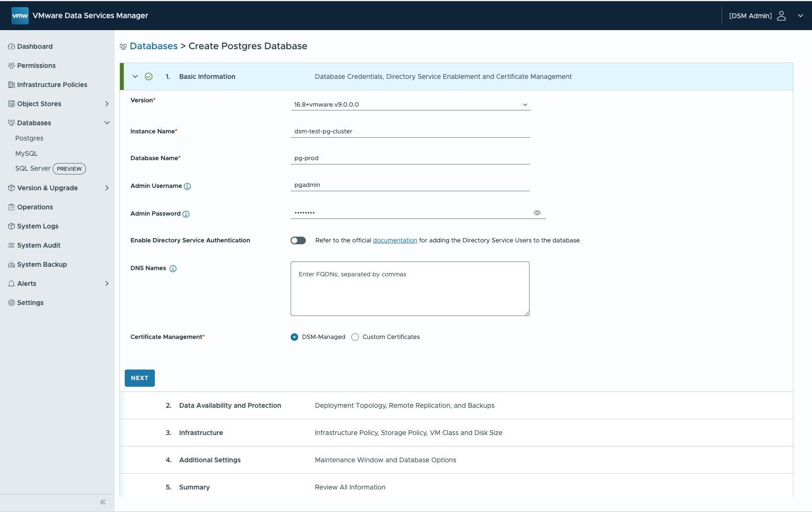
Task: Open the official documentation link
Action: [395, 240]
